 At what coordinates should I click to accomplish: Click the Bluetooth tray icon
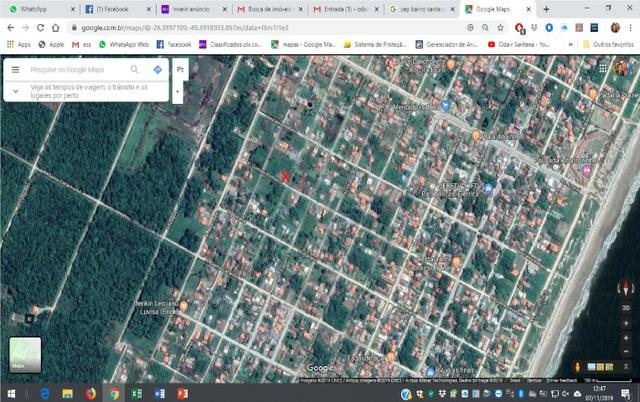click(x=521, y=394)
